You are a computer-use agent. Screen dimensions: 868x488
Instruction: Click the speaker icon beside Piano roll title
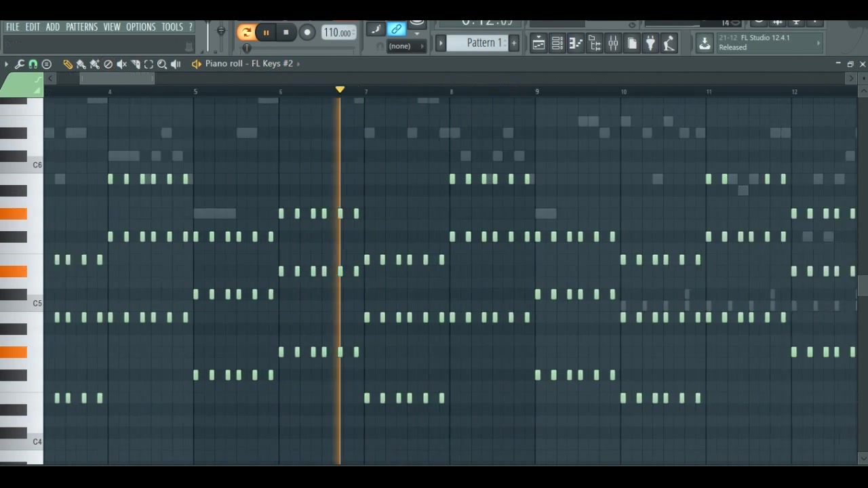197,64
